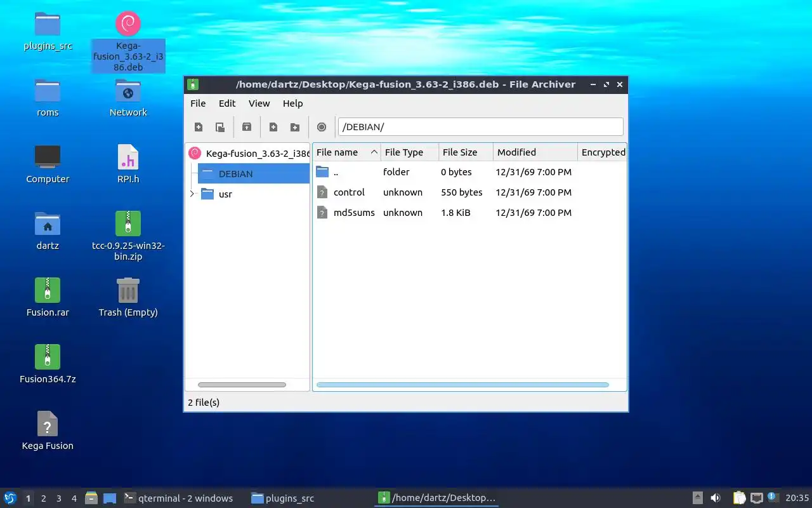
Task: Select the Fusion.rar desktop icon
Action: (48, 298)
